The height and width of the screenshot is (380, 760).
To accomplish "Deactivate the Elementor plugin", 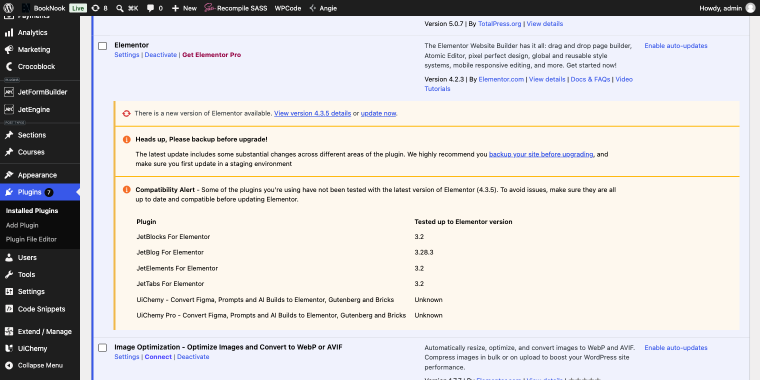I will [160, 55].
